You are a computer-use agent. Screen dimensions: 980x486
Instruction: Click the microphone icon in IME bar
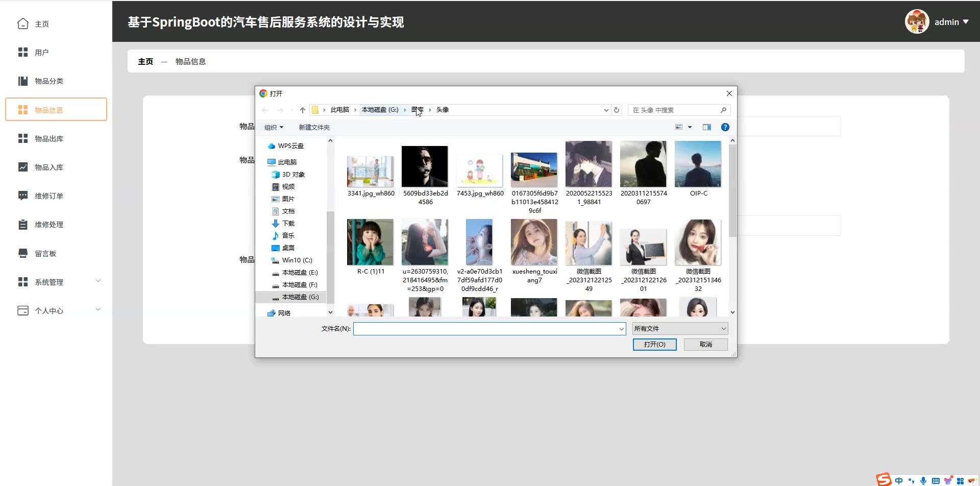(923, 480)
